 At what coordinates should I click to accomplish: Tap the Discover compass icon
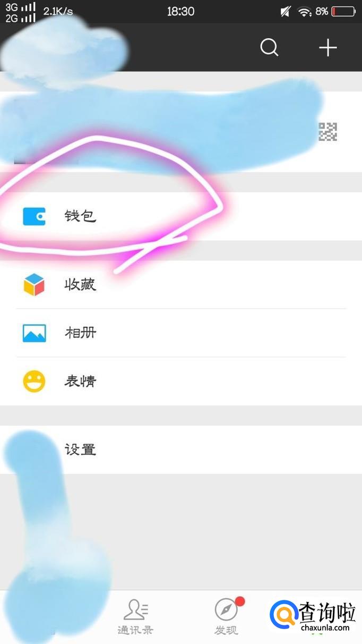point(226,610)
